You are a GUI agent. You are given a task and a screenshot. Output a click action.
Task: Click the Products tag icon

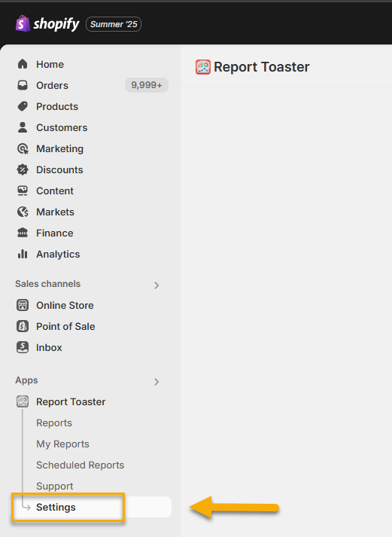click(x=23, y=106)
